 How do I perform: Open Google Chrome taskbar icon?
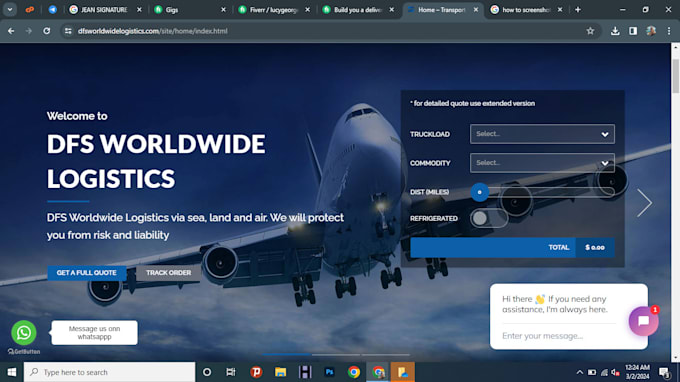[354, 372]
